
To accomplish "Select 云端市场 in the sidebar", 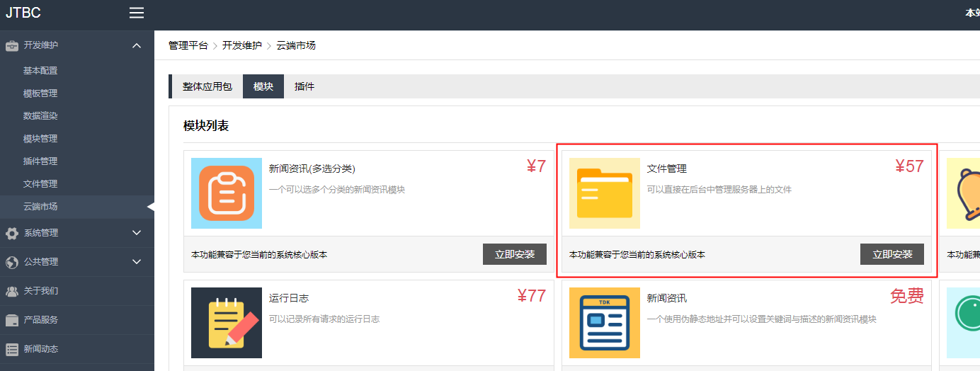I will coord(40,207).
